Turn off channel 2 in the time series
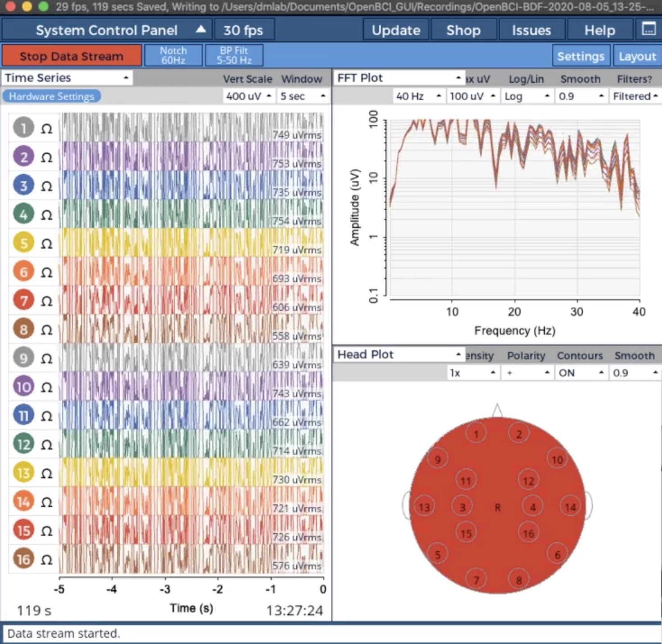Image resolution: width=662 pixels, height=644 pixels. coord(23,156)
